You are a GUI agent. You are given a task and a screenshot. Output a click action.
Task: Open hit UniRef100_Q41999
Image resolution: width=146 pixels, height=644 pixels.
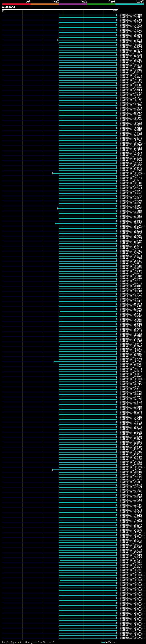(x=131, y=399)
